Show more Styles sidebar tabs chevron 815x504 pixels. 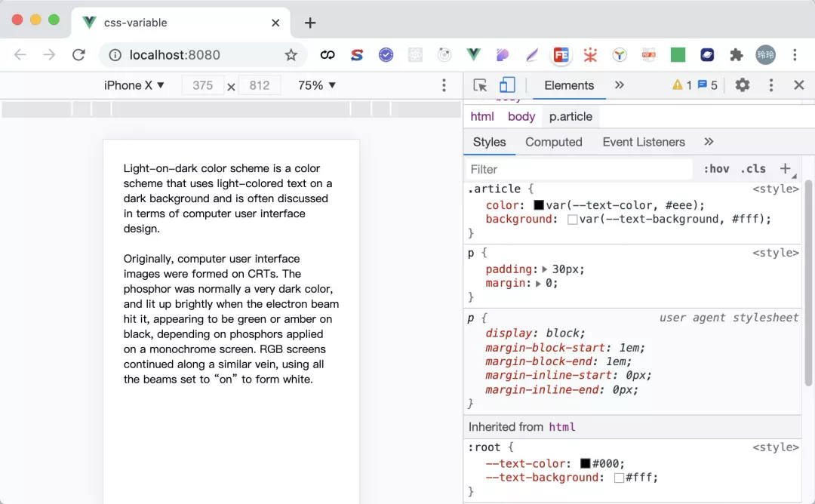point(709,141)
